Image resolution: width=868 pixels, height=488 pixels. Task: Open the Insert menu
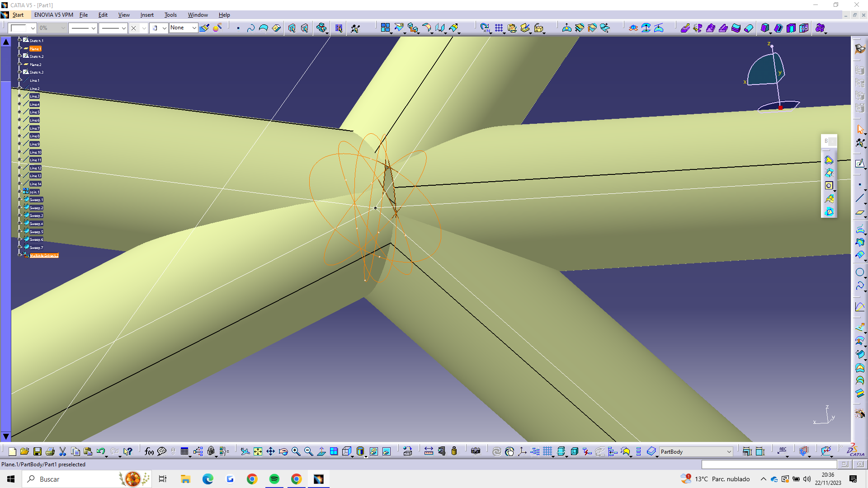point(146,15)
